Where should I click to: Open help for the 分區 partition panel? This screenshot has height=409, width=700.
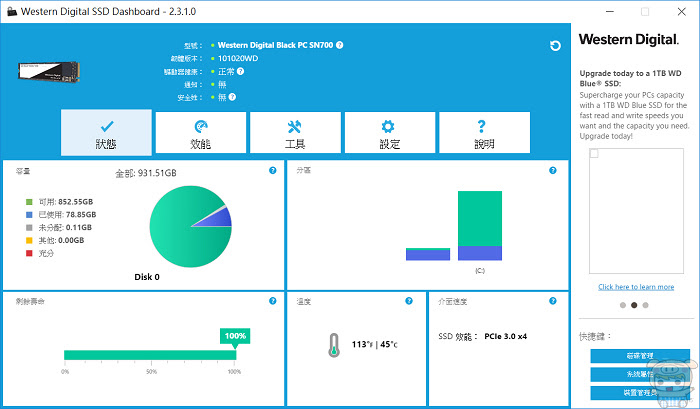(553, 171)
